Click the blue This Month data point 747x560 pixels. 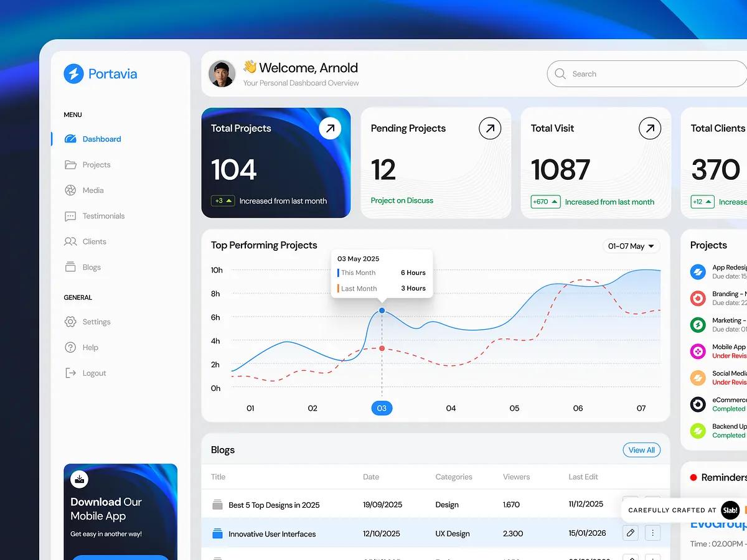click(x=382, y=310)
